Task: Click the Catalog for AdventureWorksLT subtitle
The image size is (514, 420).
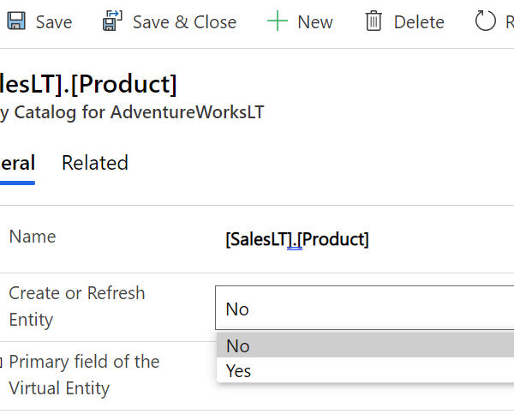Action: coord(131,112)
